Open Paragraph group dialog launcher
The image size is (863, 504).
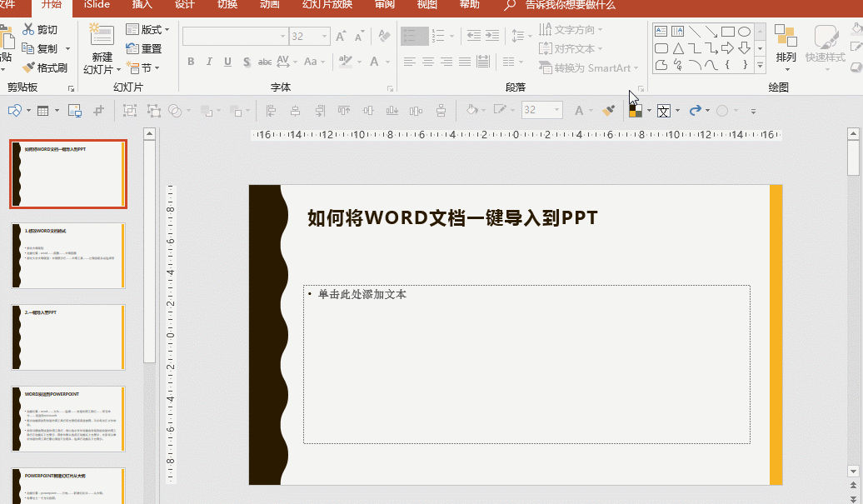click(x=641, y=88)
